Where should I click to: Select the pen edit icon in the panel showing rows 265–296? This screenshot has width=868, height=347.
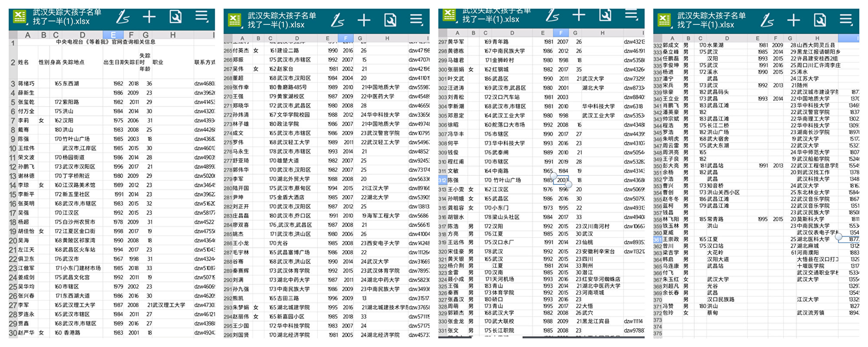point(338,20)
